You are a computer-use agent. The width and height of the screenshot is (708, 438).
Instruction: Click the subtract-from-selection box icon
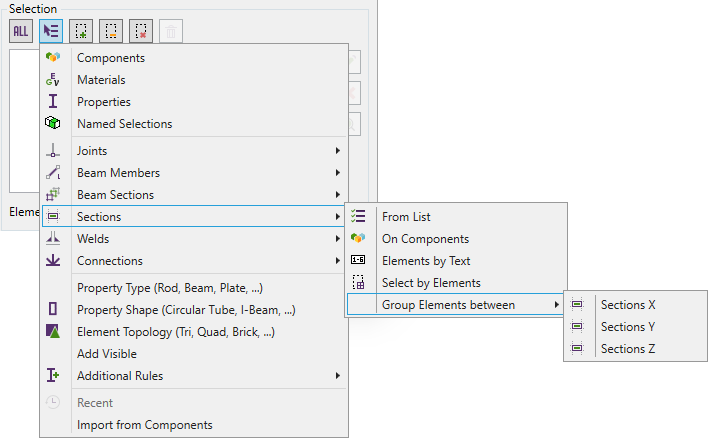pyautogui.click(x=112, y=31)
